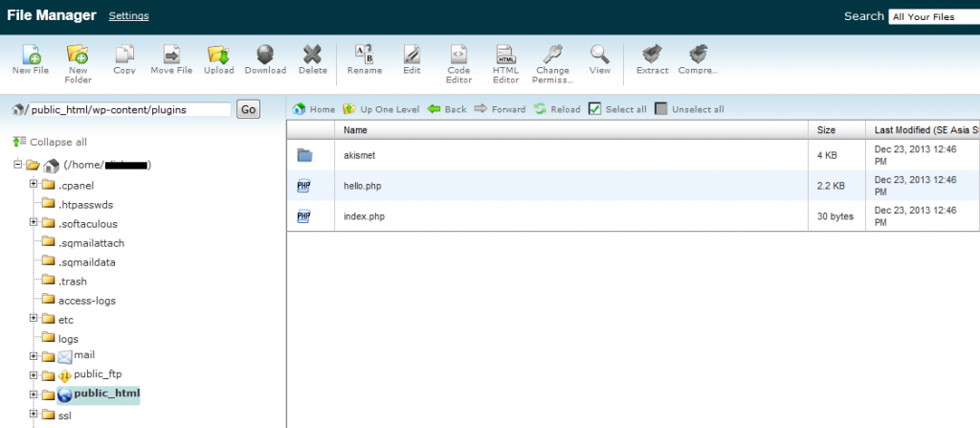This screenshot has height=428, width=980.
Task: Expand the public_ftp folder node
Action: click(33, 375)
